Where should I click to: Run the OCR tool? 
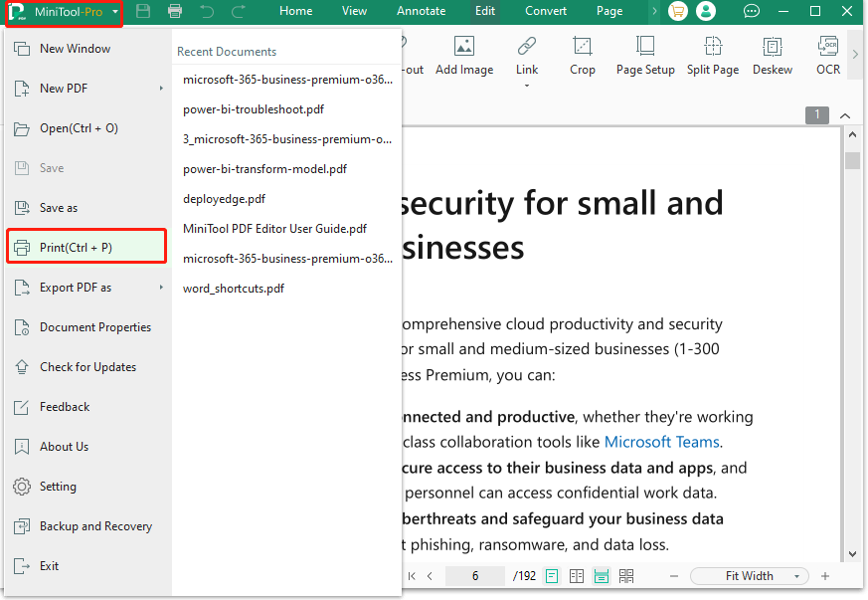[x=827, y=47]
